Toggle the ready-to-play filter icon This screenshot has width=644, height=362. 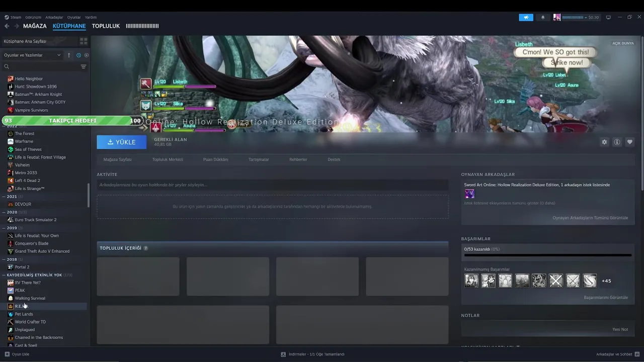point(86,55)
